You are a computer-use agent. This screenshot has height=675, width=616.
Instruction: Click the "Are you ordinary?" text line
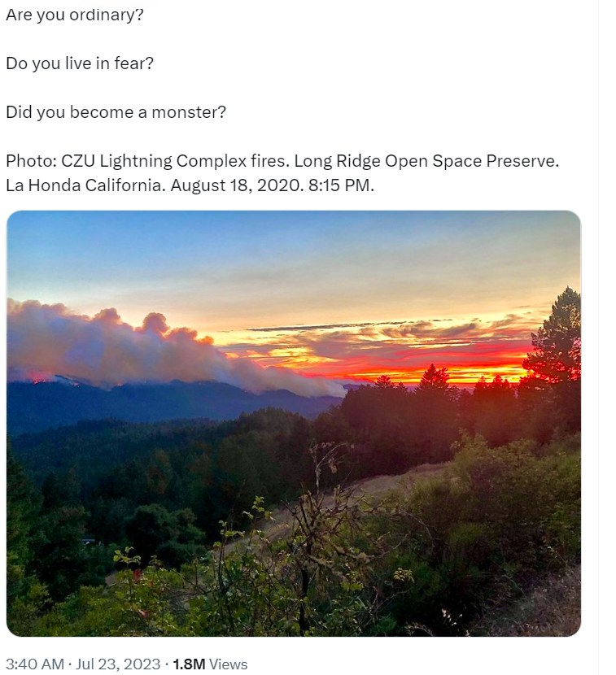pyautogui.click(x=75, y=15)
